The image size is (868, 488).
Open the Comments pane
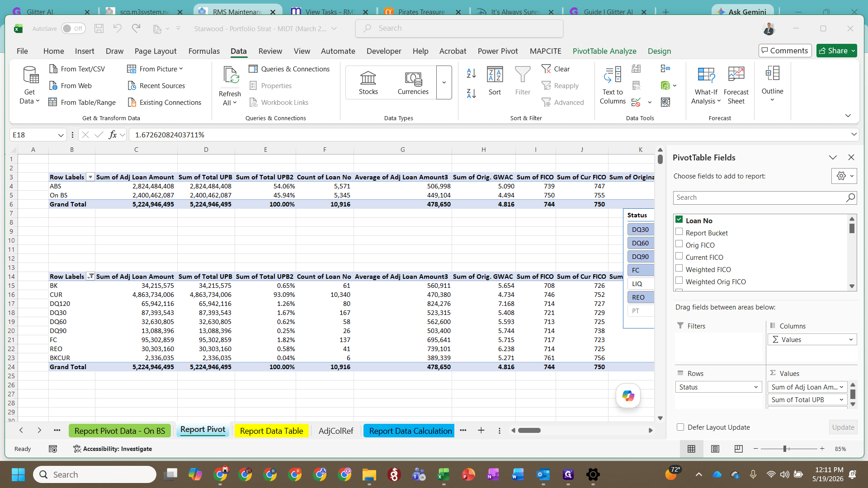785,51
